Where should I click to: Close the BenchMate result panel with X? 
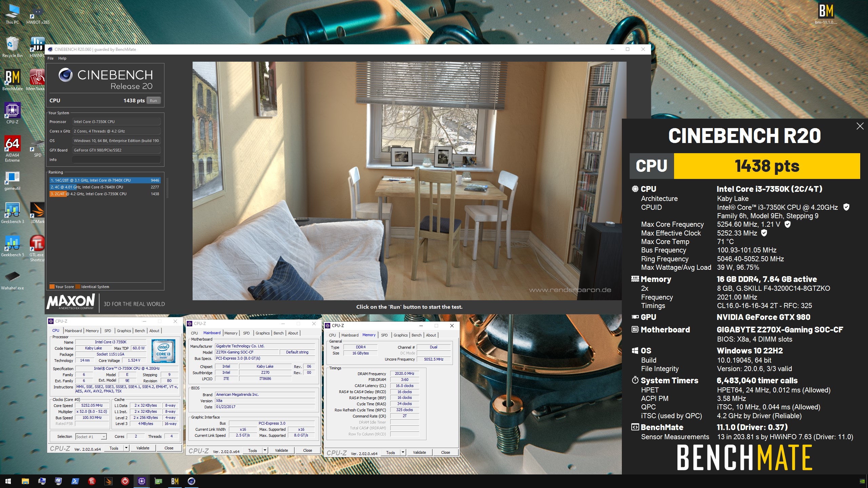pos(860,126)
